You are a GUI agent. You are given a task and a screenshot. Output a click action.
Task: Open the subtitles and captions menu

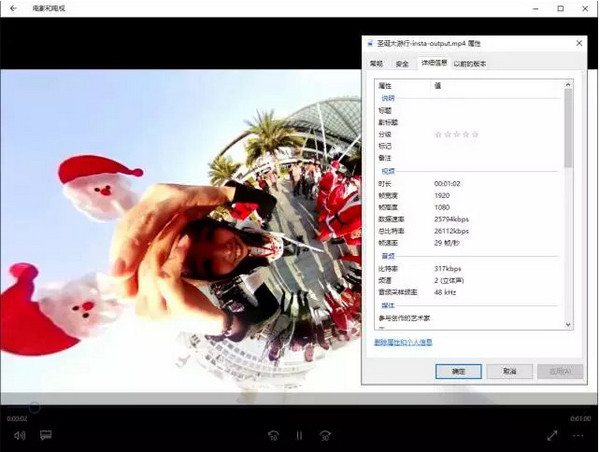[x=46, y=436]
